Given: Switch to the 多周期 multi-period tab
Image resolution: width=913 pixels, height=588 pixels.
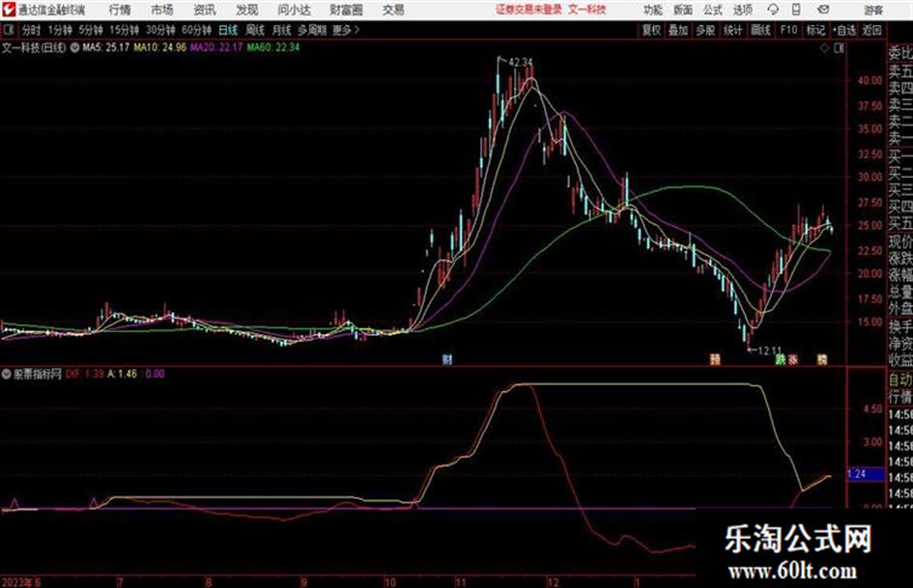Looking at the screenshot, I should click(312, 30).
